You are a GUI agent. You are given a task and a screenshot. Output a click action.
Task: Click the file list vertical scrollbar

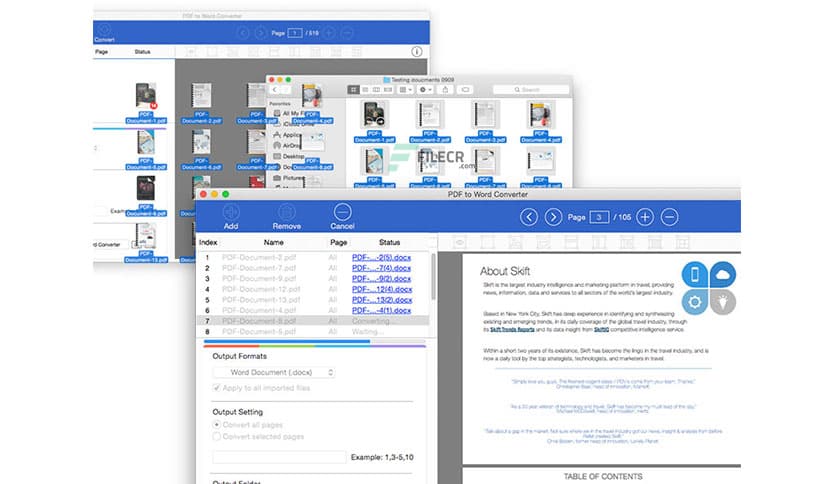coord(433,277)
